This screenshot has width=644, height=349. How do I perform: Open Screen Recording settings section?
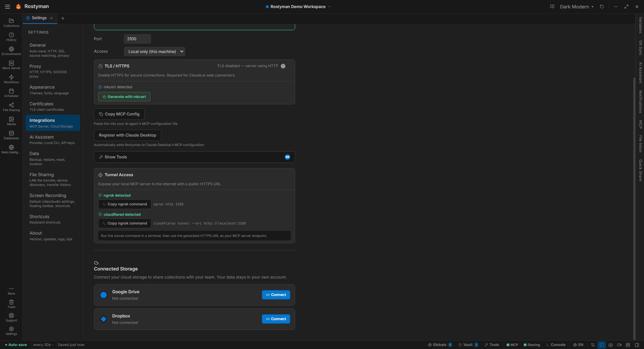tap(53, 200)
